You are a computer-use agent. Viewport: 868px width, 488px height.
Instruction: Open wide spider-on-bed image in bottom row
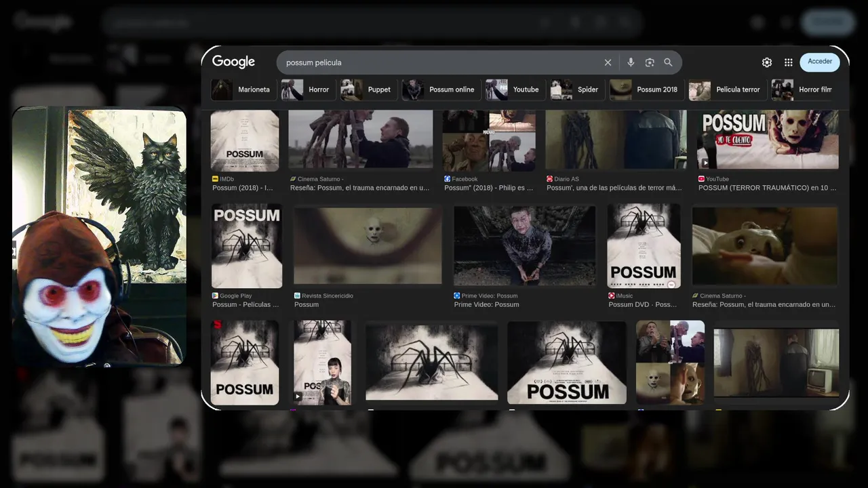click(432, 362)
